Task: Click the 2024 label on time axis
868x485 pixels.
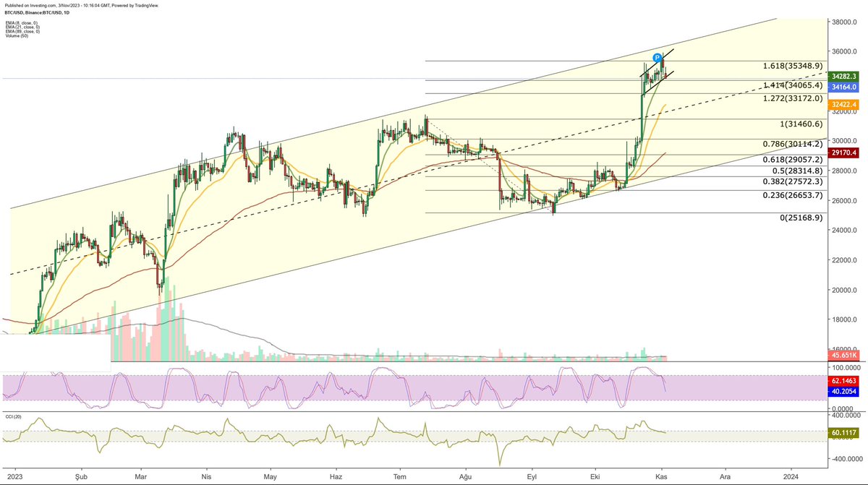Action: (791, 477)
